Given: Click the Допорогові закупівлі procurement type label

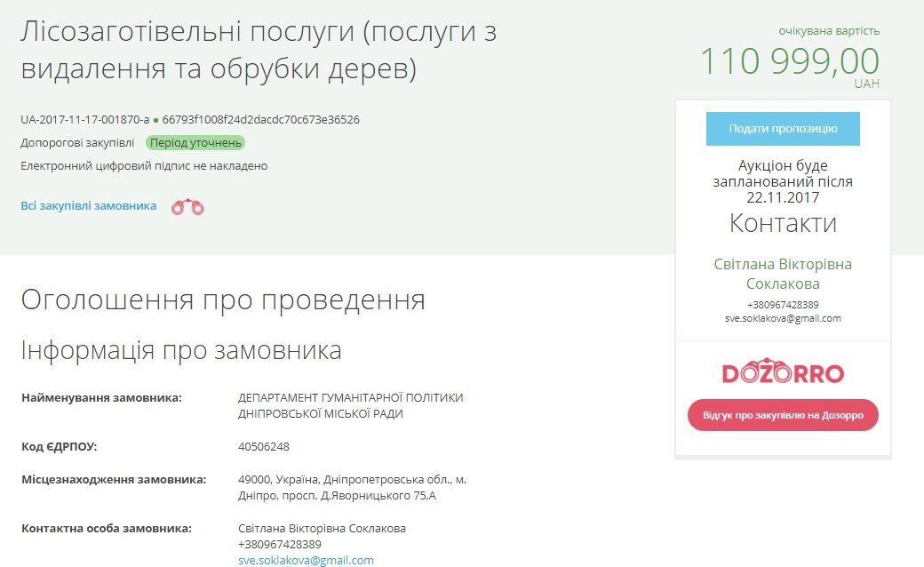Looking at the screenshot, I should click(x=77, y=143).
